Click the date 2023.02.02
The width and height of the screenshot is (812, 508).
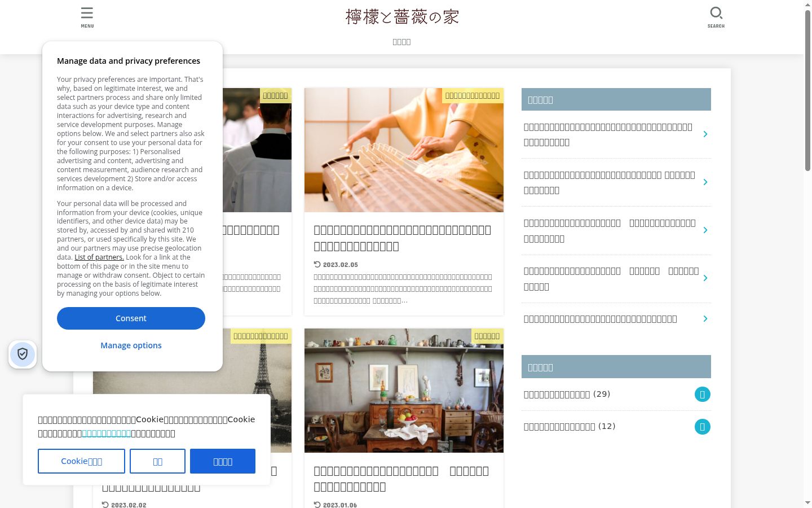pyautogui.click(x=129, y=505)
